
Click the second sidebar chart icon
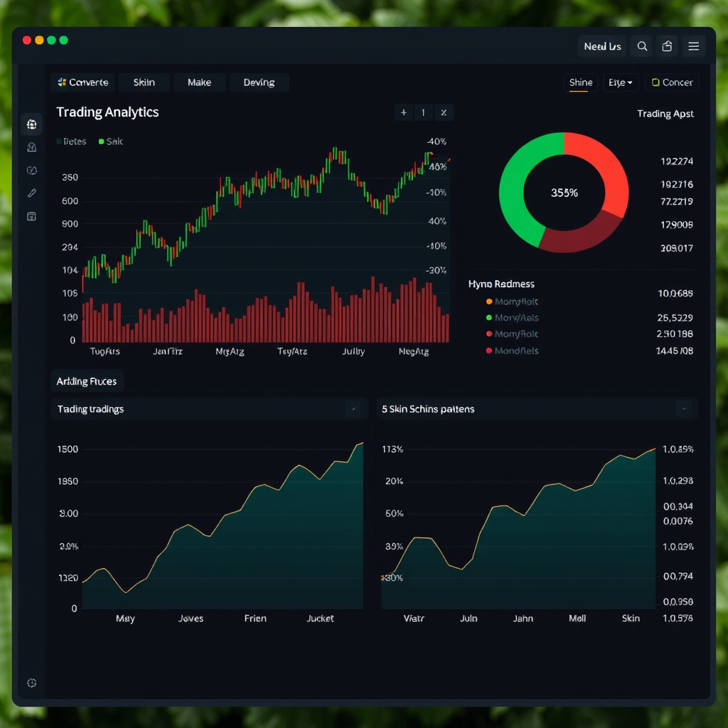(x=31, y=147)
